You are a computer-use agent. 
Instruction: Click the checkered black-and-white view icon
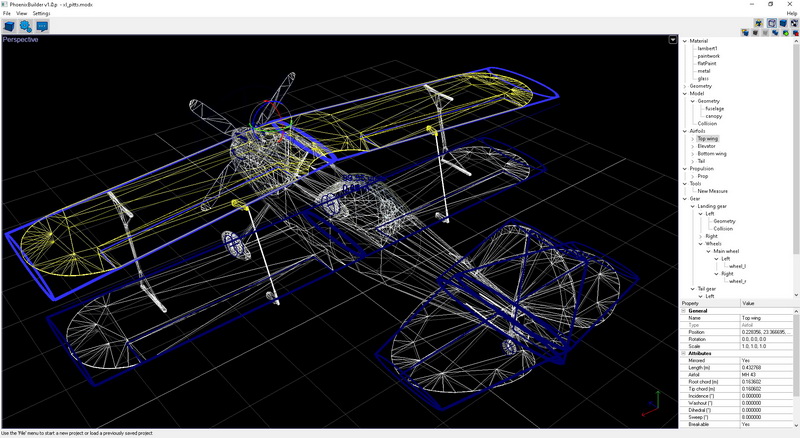(x=794, y=23)
